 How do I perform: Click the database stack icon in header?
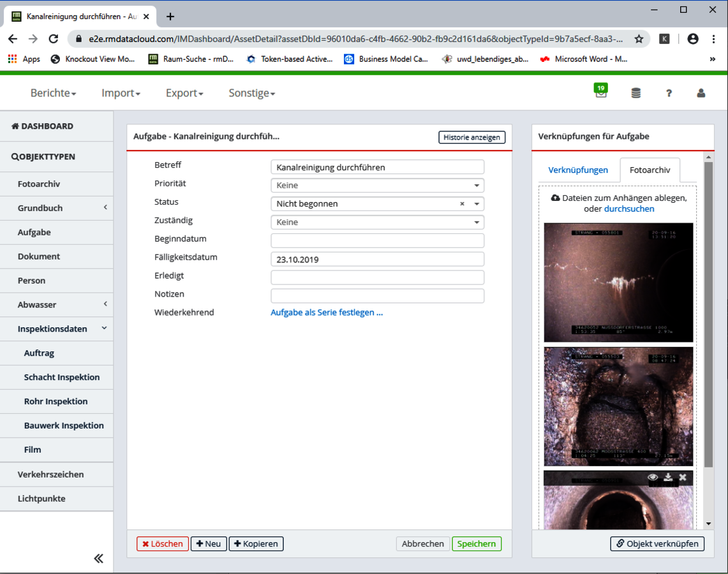coord(635,93)
